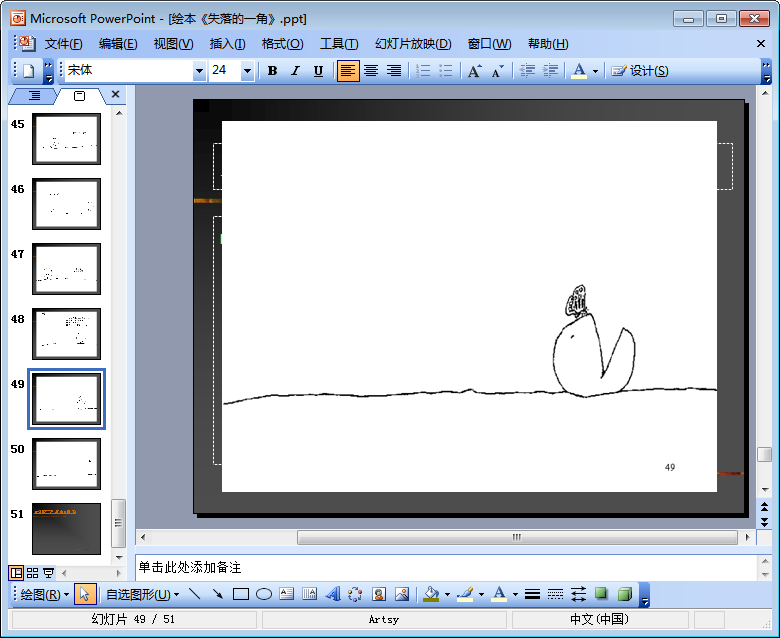
Task: Select the Oval tool
Action: [264, 594]
